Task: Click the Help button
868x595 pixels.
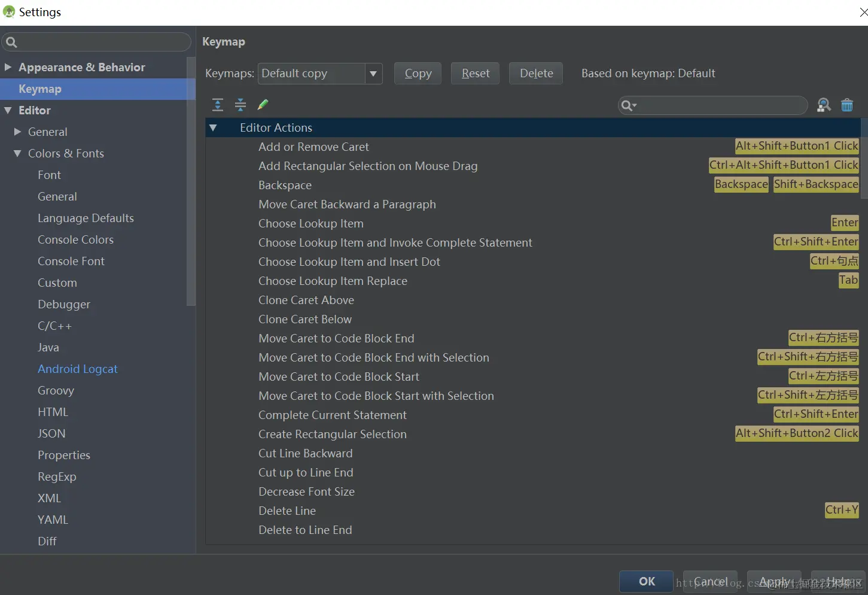Action: click(838, 581)
